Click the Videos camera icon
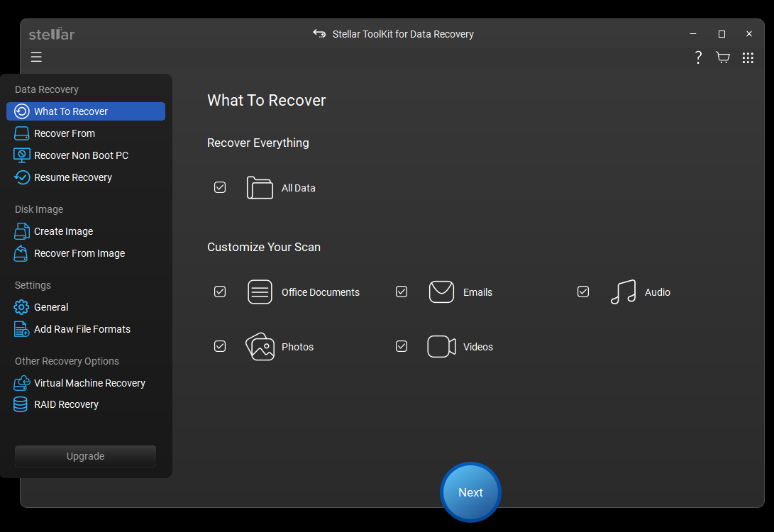This screenshot has width=774, height=532. (x=441, y=346)
